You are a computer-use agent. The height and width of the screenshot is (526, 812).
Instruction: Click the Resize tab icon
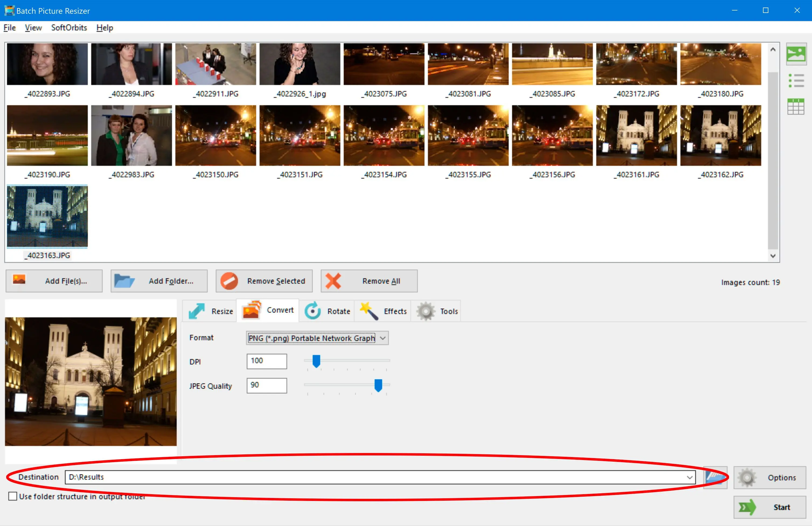198,311
